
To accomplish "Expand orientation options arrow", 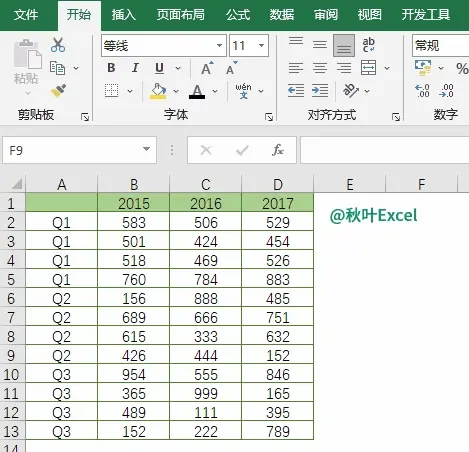I will tap(367, 91).
